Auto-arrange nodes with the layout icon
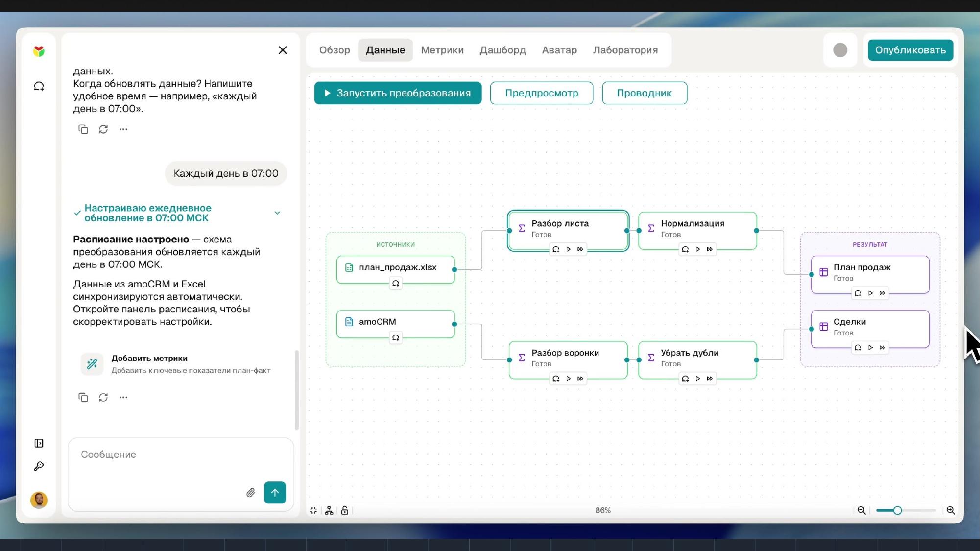 pos(329,510)
